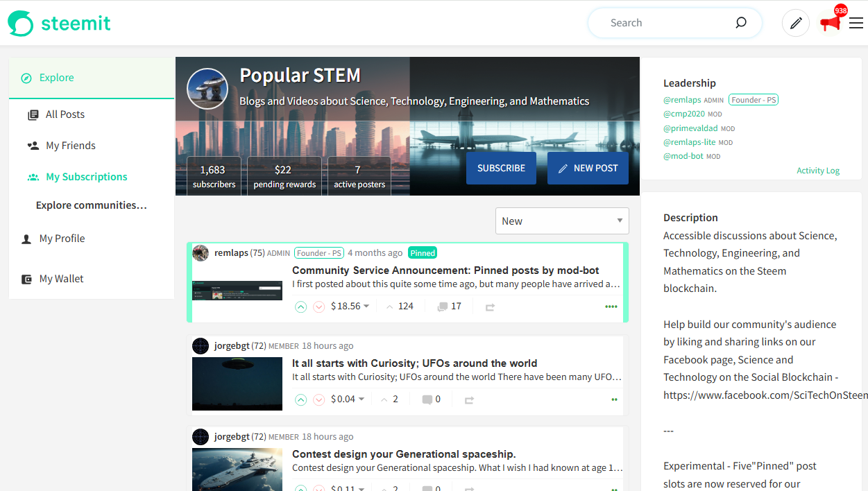868x491 pixels.
Task: Click the $22 pending rewards stat
Action: (284, 176)
